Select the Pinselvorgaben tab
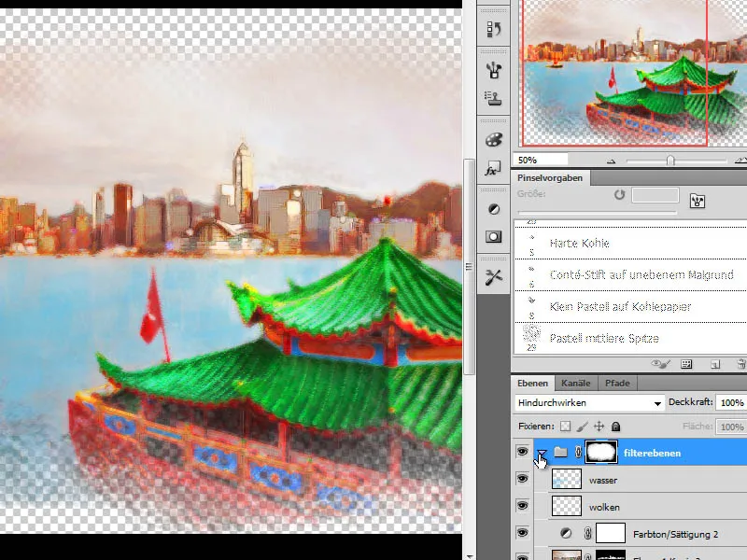Screen dimensions: 747x560 pos(550,177)
